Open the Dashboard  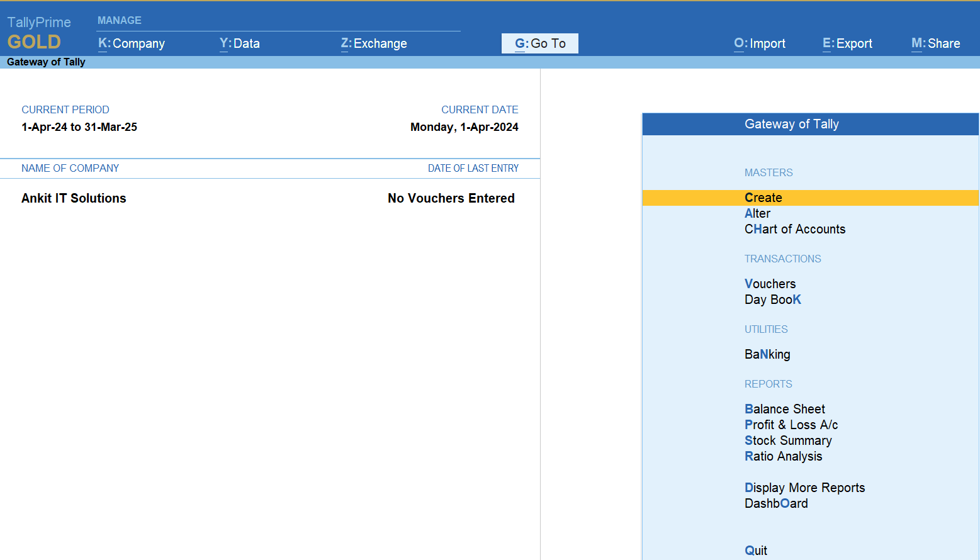[x=776, y=503]
